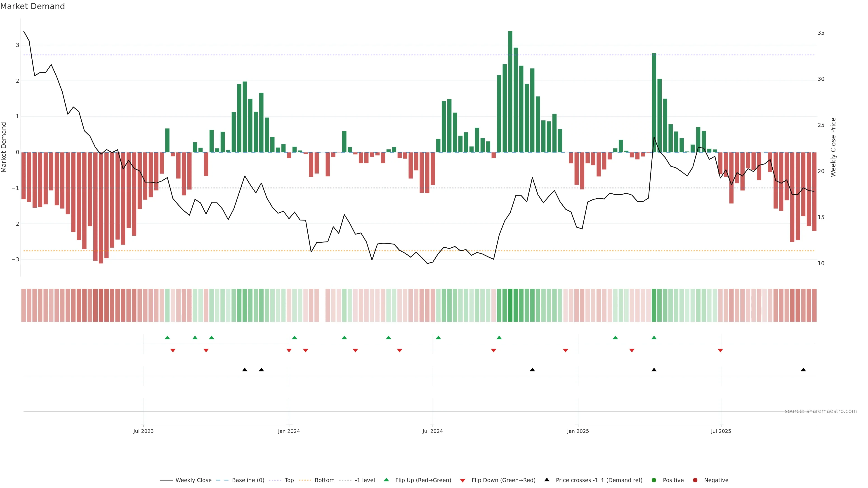The width and height of the screenshot is (868, 488).
Task: Click darkest green cell in heatmap strip
Action: point(510,305)
